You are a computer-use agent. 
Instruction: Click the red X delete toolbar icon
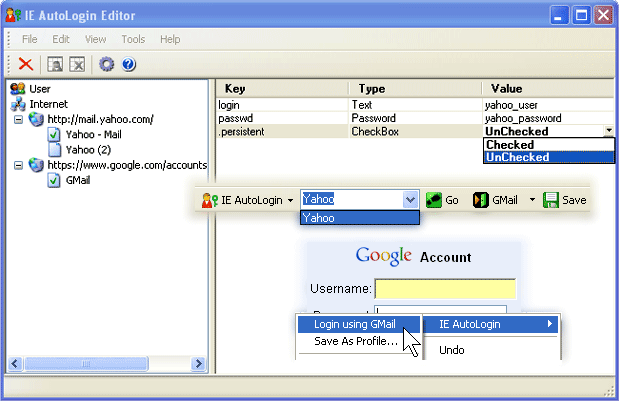(x=26, y=64)
